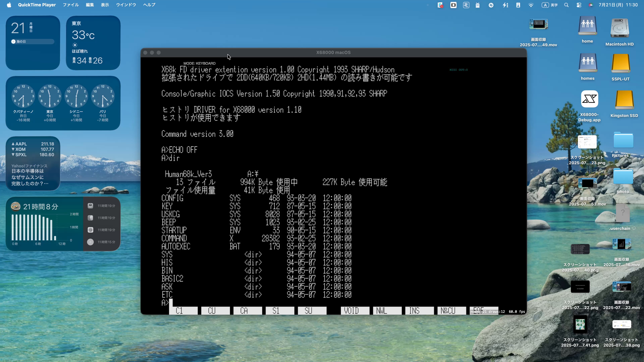Open the 表示 menu
The width and height of the screenshot is (644, 362).
105,5
